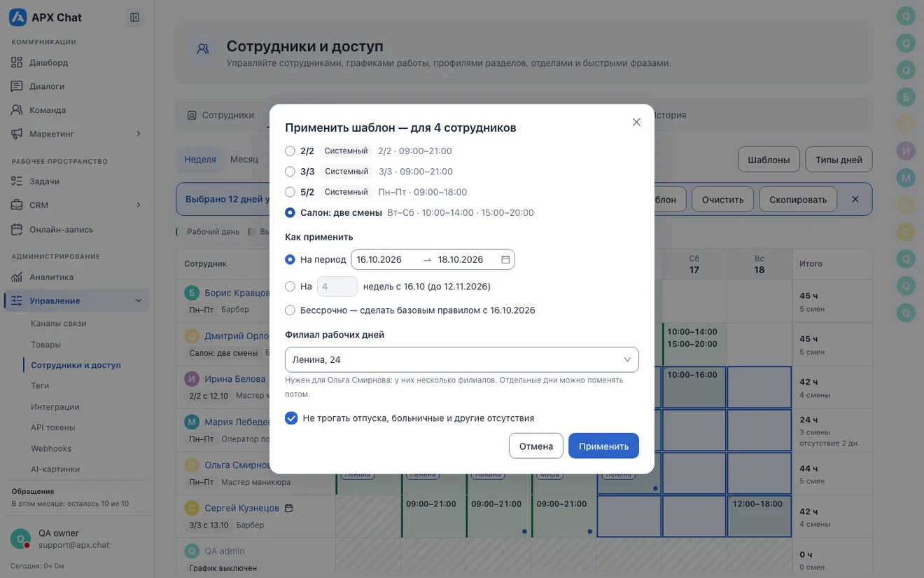Click Очистить button
Image resolution: width=924 pixels, height=578 pixels.
coord(722,199)
